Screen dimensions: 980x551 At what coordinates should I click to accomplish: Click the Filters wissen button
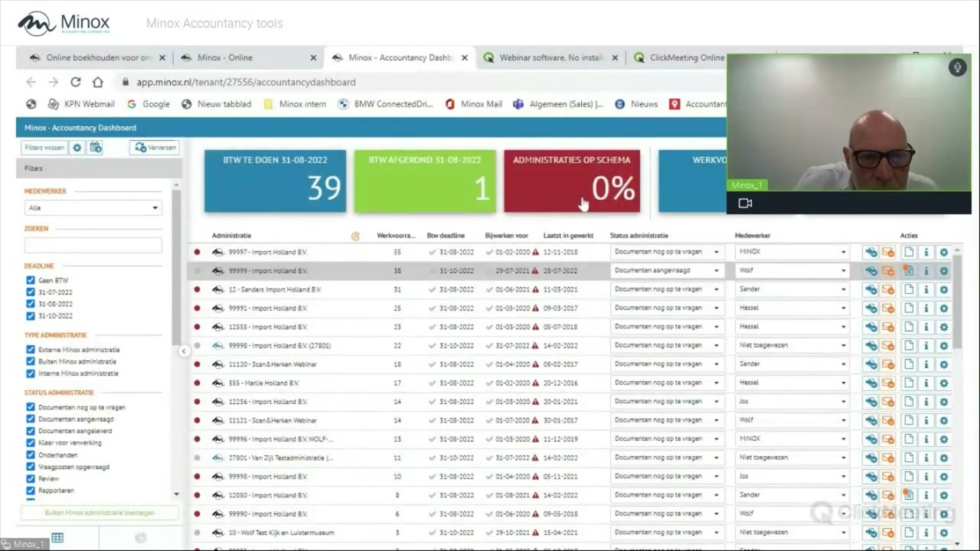click(x=44, y=148)
